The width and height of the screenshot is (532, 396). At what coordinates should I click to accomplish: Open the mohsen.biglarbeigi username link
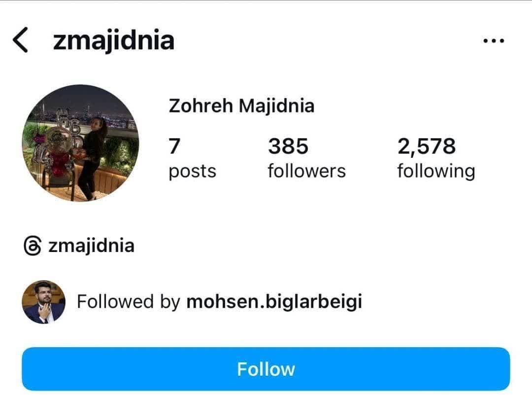click(x=274, y=302)
